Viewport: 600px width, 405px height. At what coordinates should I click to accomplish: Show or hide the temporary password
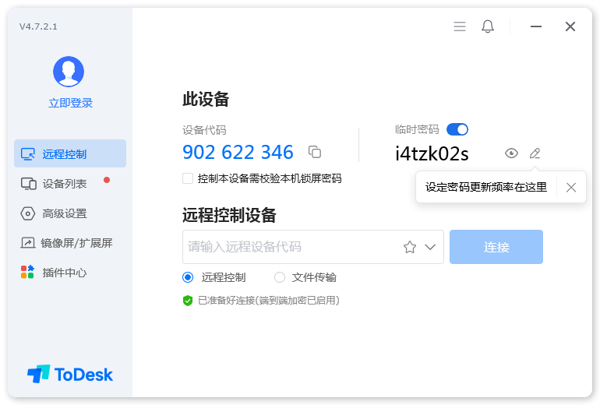tap(511, 153)
